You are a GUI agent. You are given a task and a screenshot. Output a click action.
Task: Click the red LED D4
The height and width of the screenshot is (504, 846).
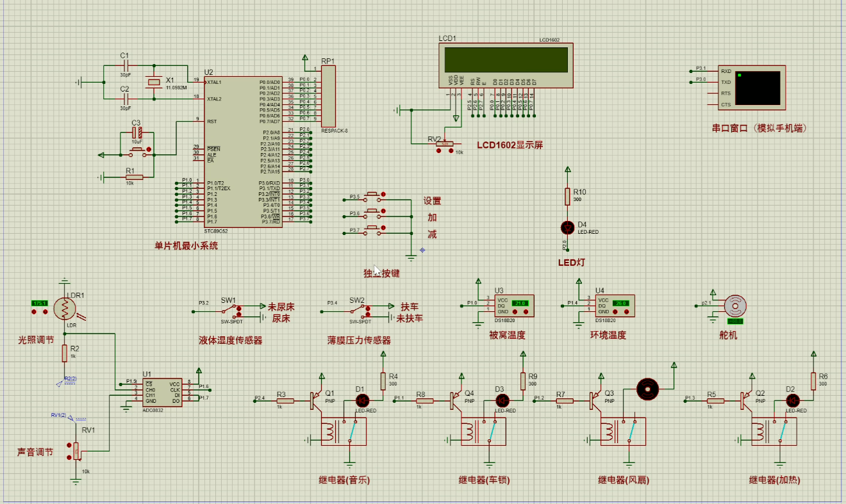(567, 227)
